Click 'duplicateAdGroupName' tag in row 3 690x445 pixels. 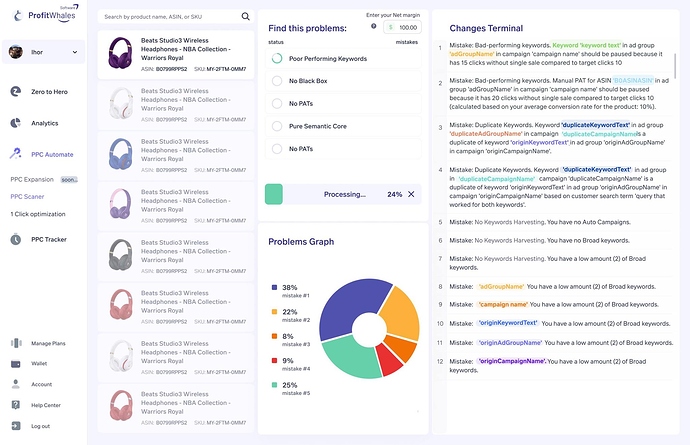pyautogui.click(x=486, y=134)
